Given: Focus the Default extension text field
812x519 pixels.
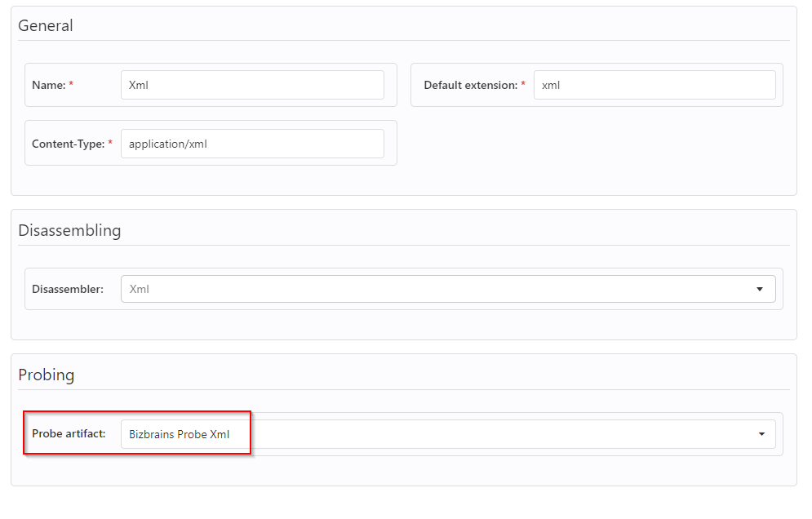Looking at the screenshot, I should (x=654, y=85).
